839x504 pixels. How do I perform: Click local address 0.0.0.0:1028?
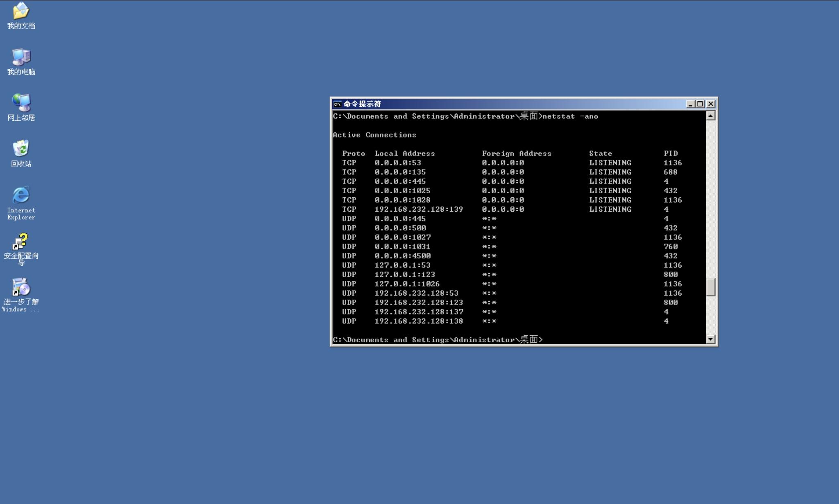(x=403, y=200)
